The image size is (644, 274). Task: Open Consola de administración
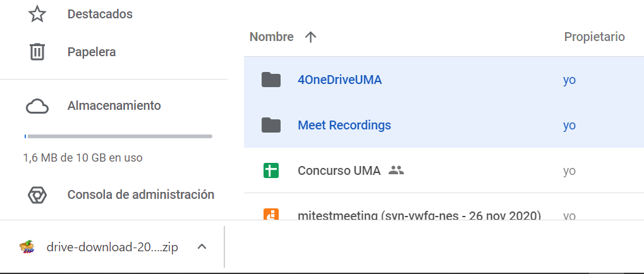pyautogui.click(x=141, y=194)
